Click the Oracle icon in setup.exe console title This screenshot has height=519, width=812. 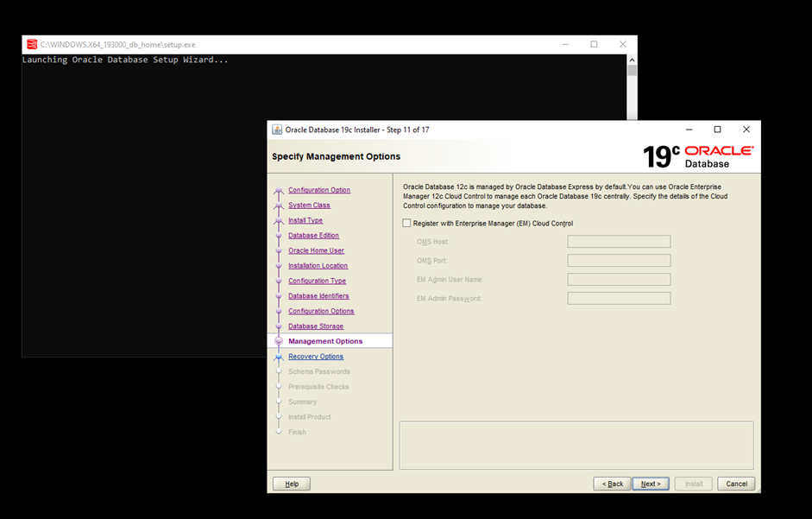(x=32, y=45)
